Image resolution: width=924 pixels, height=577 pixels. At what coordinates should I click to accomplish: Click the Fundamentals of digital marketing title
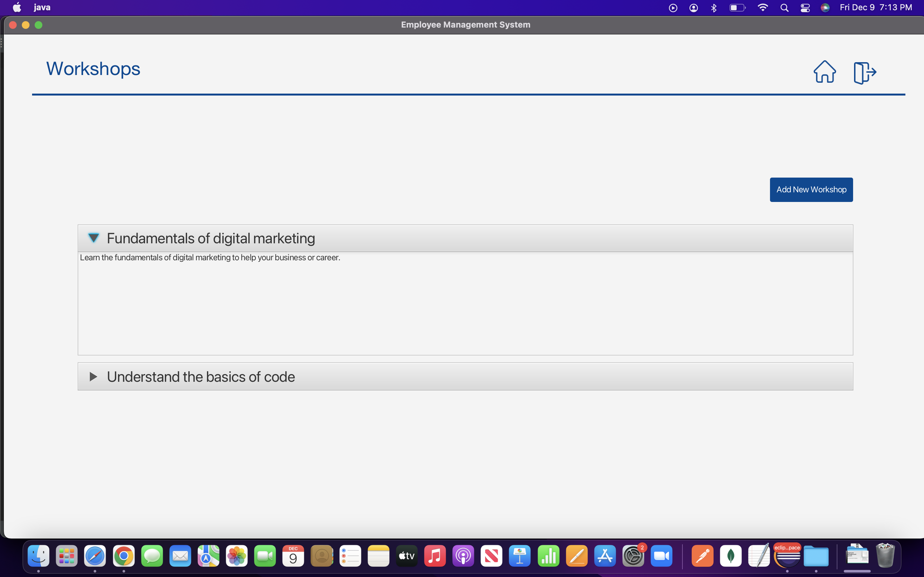pos(211,238)
